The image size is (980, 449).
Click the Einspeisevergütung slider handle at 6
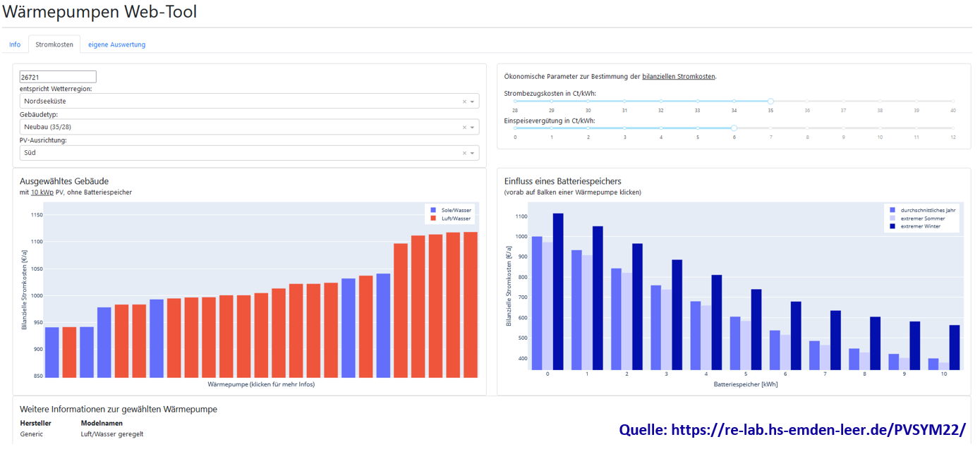[x=734, y=128]
